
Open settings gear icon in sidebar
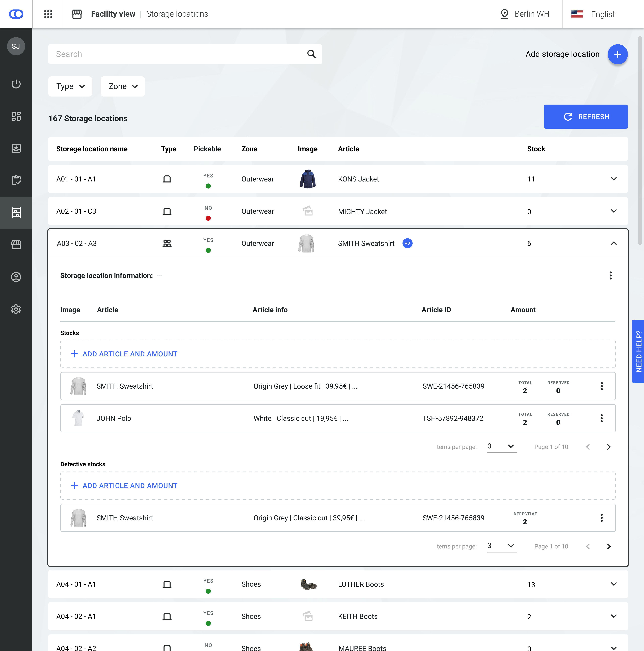pyautogui.click(x=16, y=309)
